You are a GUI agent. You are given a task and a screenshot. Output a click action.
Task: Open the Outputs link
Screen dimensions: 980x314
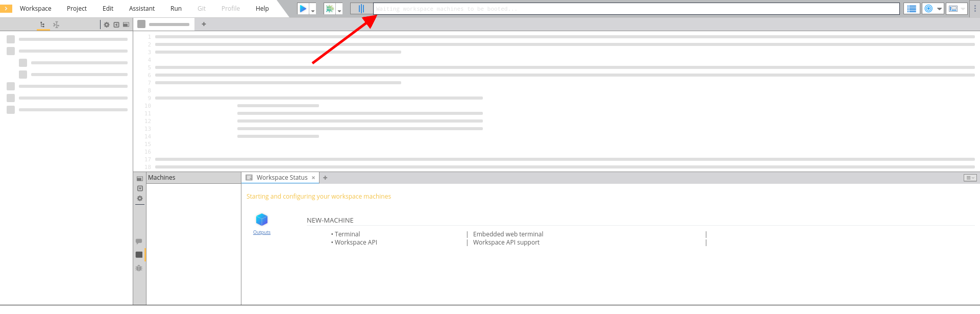pyautogui.click(x=262, y=232)
